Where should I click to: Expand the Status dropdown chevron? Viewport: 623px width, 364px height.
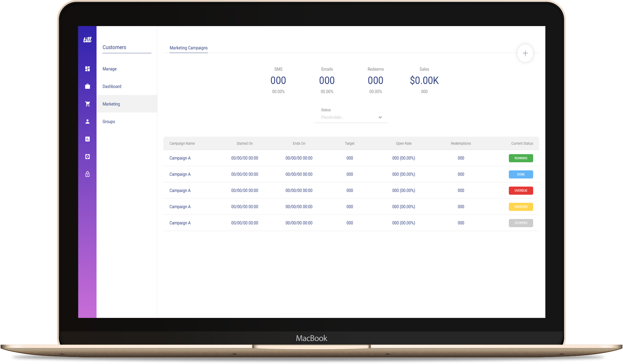click(380, 117)
